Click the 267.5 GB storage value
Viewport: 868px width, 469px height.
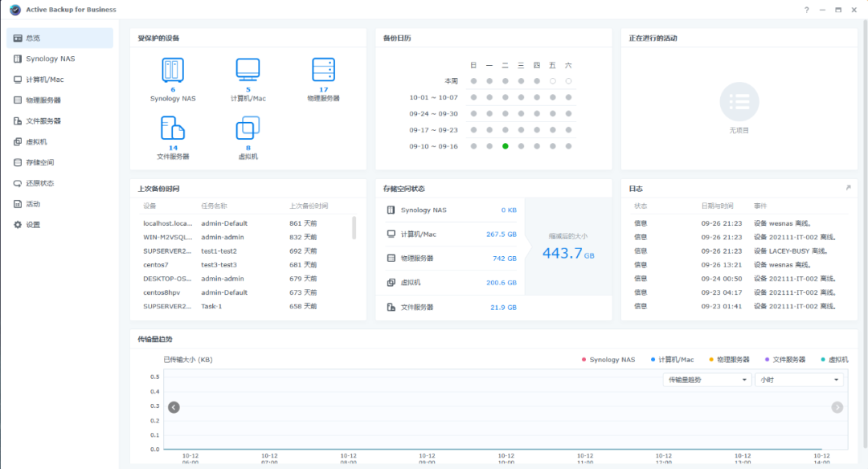tap(502, 234)
